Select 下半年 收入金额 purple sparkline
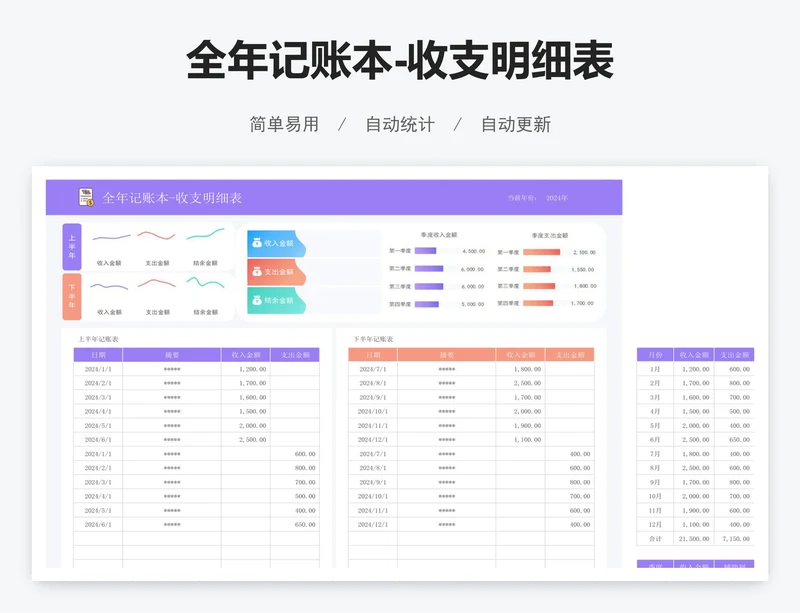This screenshot has width=800, height=613. pos(109,286)
